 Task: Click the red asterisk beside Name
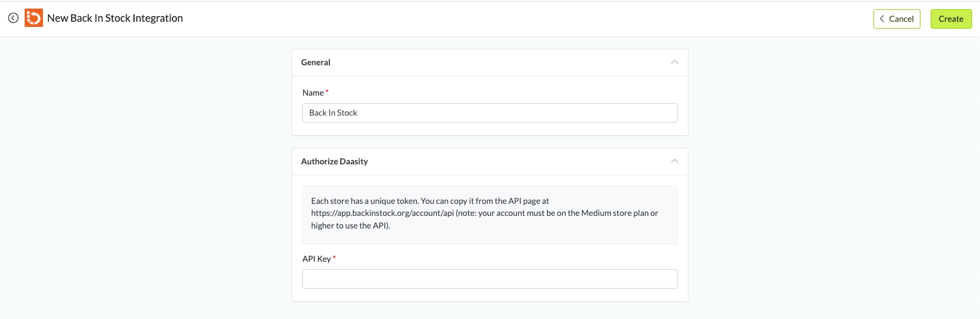click(327, 92)
